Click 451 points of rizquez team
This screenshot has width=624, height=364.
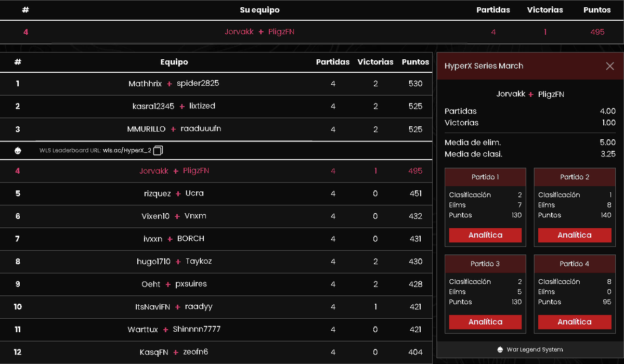(415, 193)
